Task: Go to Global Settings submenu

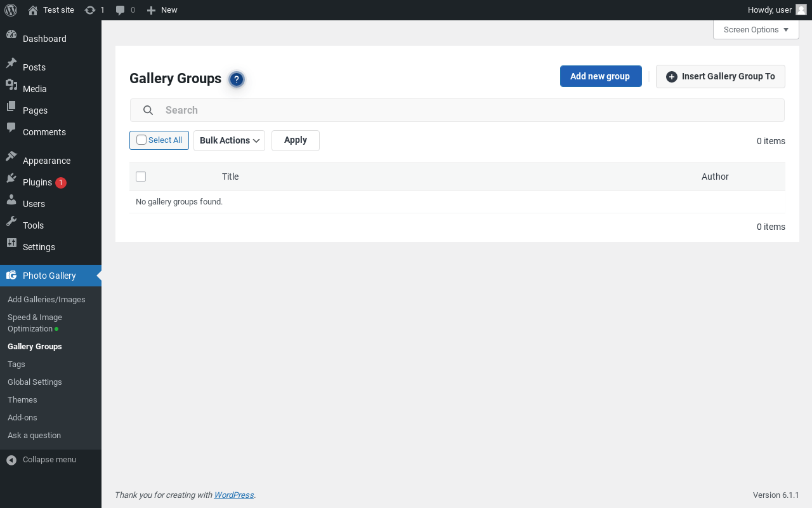Action: [35, 382]
